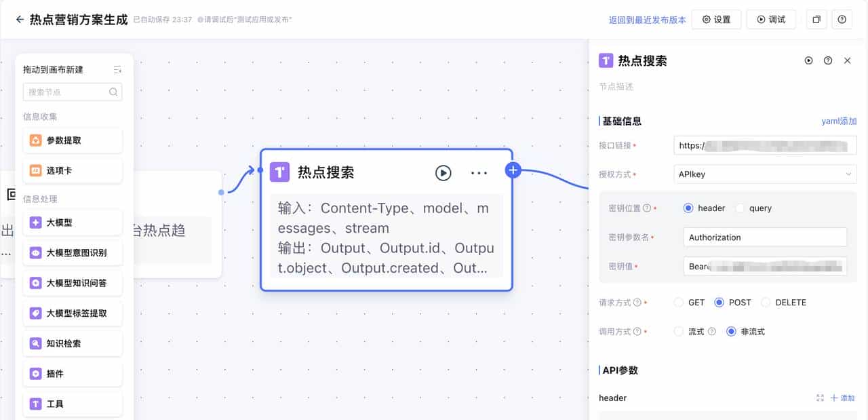This screenshot has height=420, width=868.
Task: Click the 设置 button
Action: [x=716, y=20]
